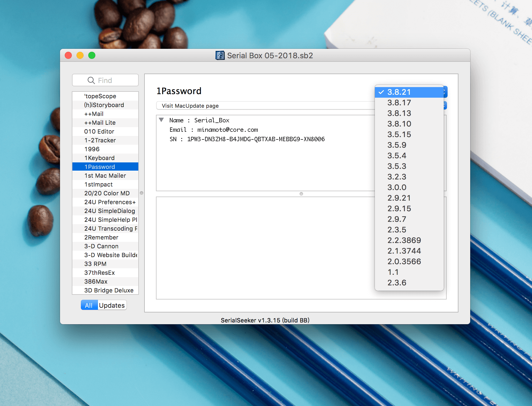
Task: Select version 2.1.3744 entry
Action: [x=409, y=251]
